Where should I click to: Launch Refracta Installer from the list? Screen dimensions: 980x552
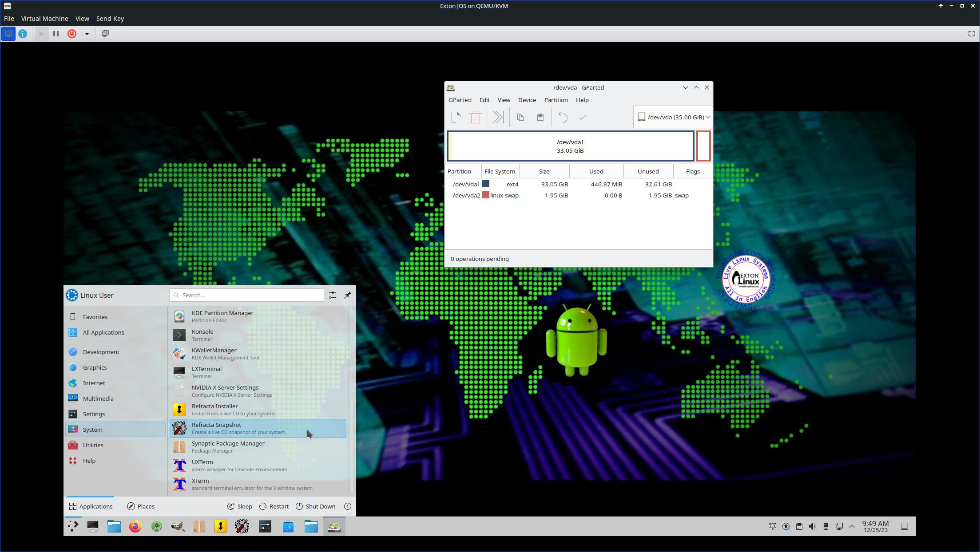pos(258,410)
